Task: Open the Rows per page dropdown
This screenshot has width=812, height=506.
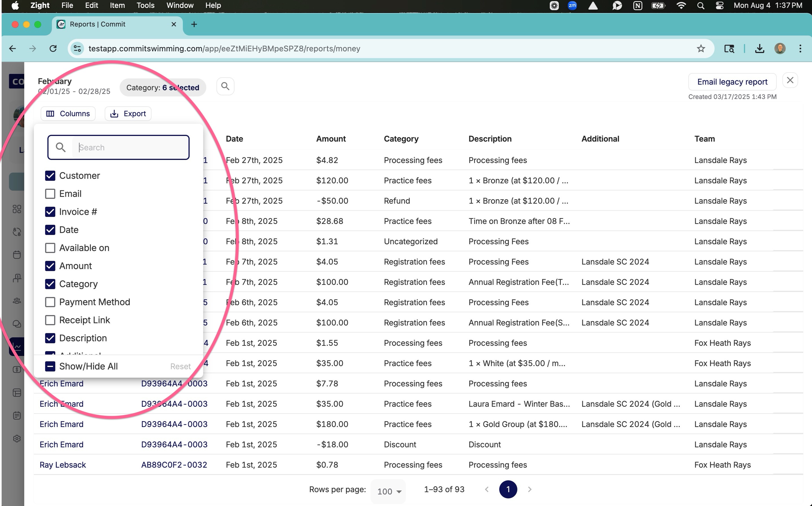Action: 388,491
